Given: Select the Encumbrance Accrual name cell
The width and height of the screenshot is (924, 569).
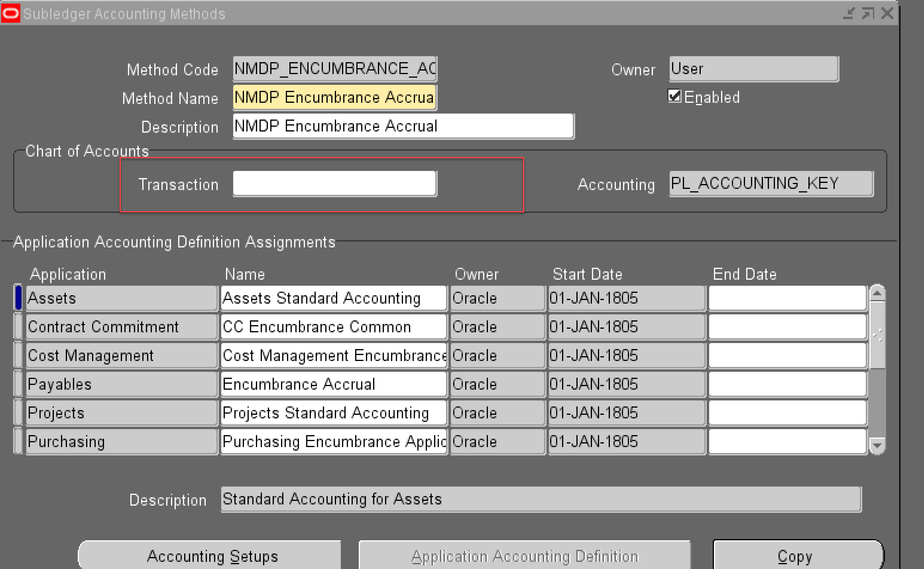Looking at the screenshot, I should [x=334, y=384].
